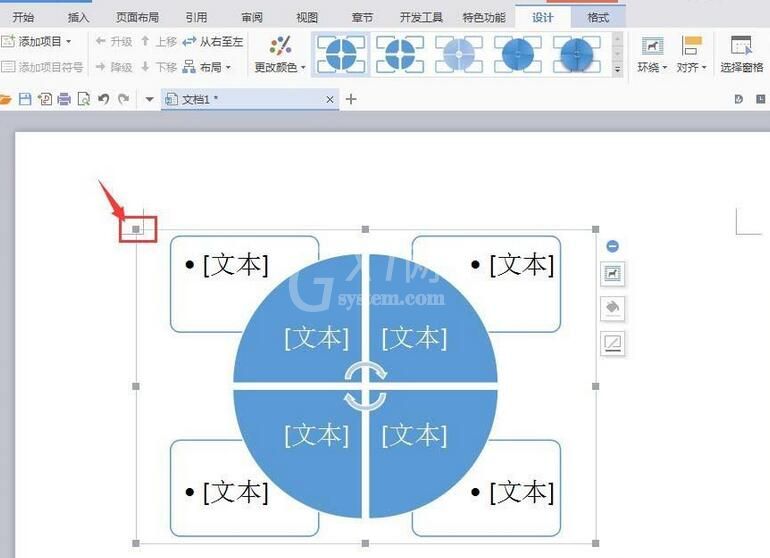Click the bottom-left box bullet [文本]

click(x=236, y=492)
